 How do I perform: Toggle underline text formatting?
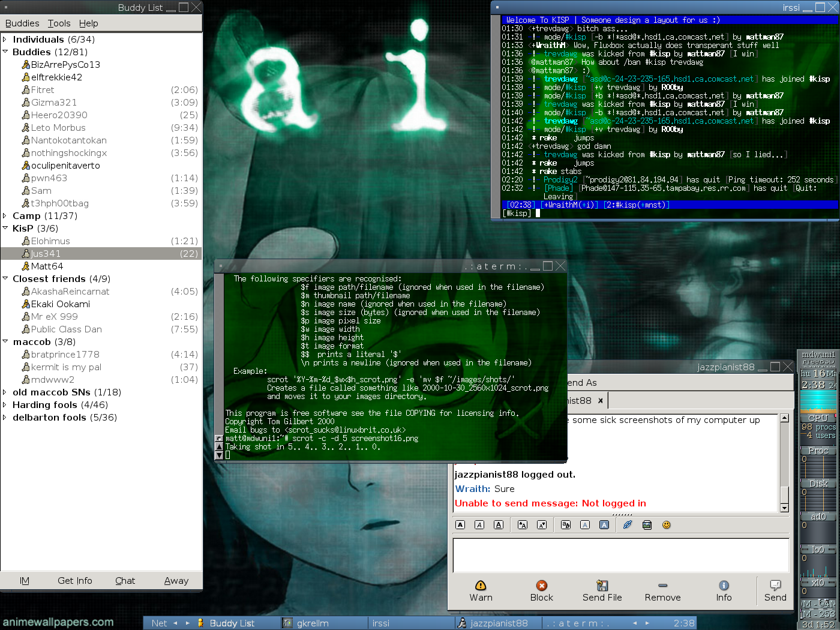tap(499, 525)
